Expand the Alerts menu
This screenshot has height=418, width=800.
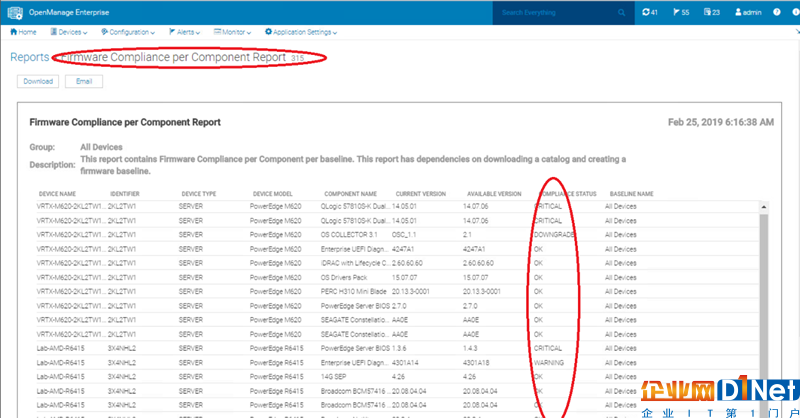coord(184,32)
